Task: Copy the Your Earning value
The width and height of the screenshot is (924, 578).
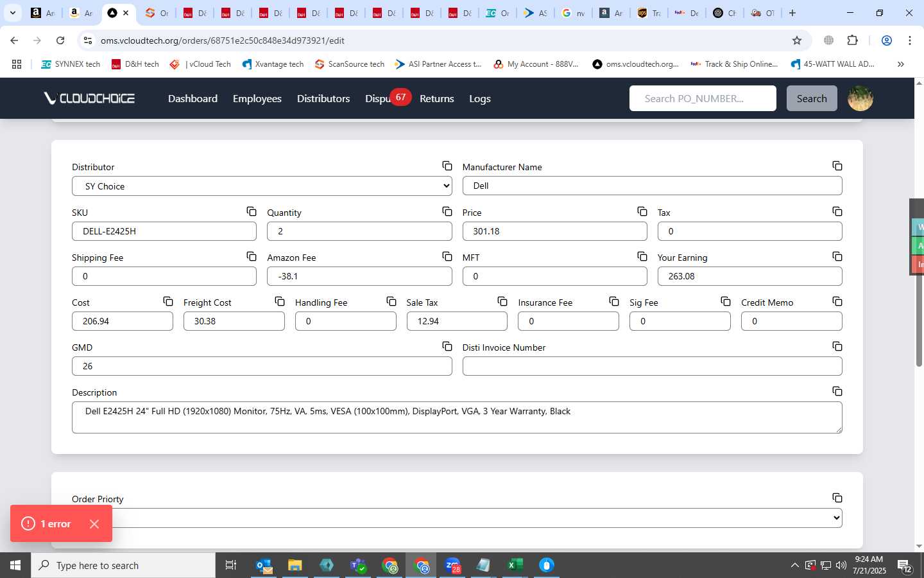Action: [x=837, y=256]
